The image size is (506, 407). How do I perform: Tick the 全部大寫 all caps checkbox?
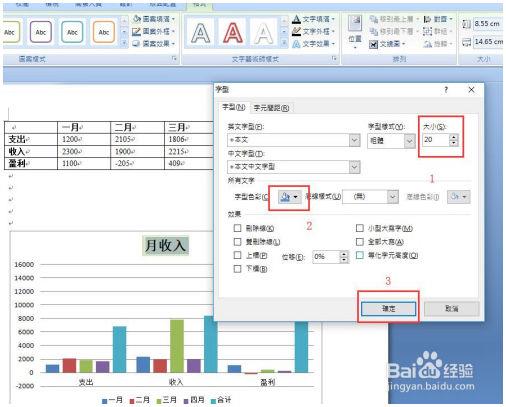[360, 242]
